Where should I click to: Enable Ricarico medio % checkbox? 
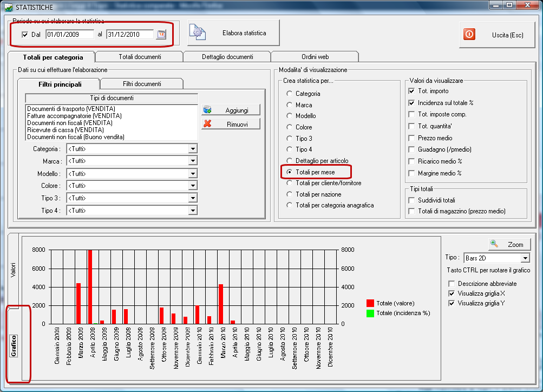click(411, 161)
